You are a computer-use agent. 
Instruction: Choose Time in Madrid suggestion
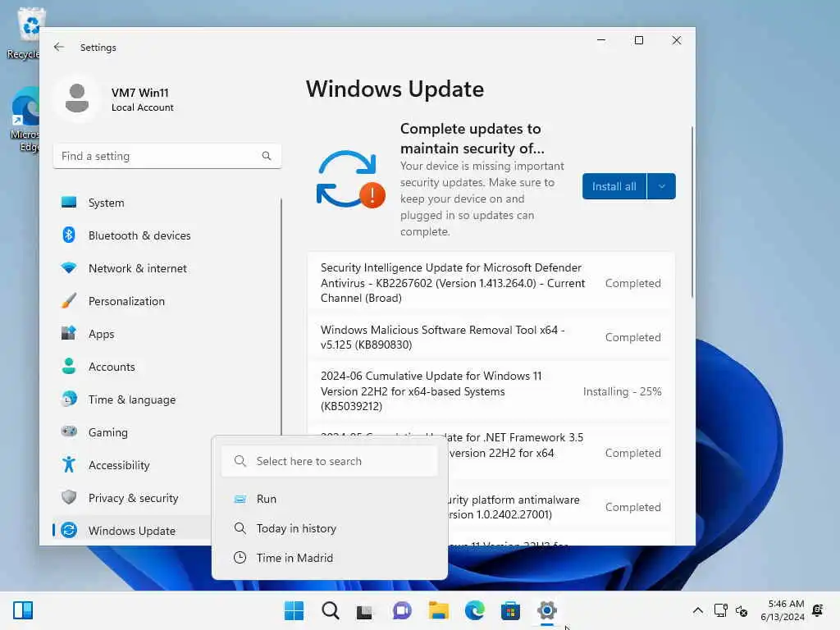pyautogui.click(x=330, y=558)
